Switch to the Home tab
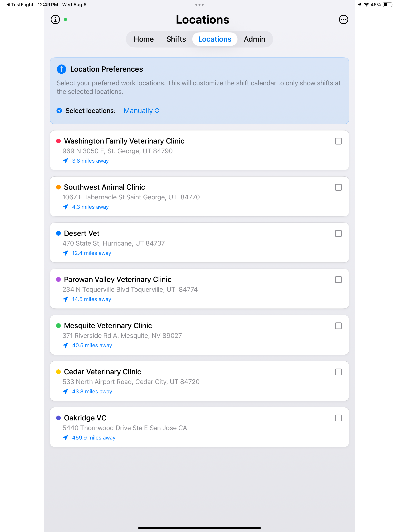The width and height of the screenshot is (399, 532). pos(144,39)
